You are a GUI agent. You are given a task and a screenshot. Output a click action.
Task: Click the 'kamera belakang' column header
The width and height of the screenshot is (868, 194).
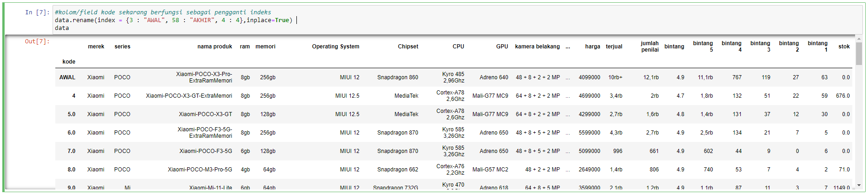[537, 47]
